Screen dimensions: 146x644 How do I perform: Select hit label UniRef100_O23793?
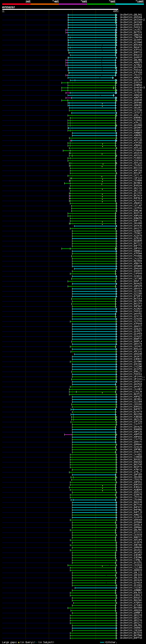[131, 321]
